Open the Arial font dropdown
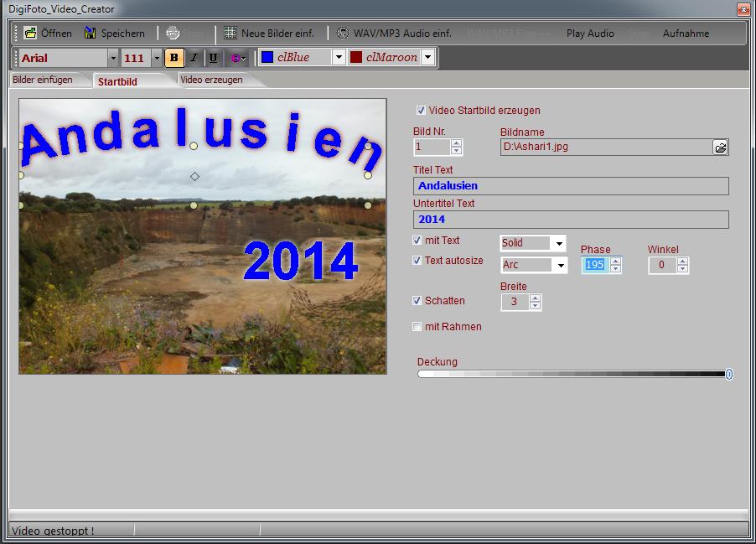Image resolution: width=756 pixels, height=544 pixels. tap(113, 58)
